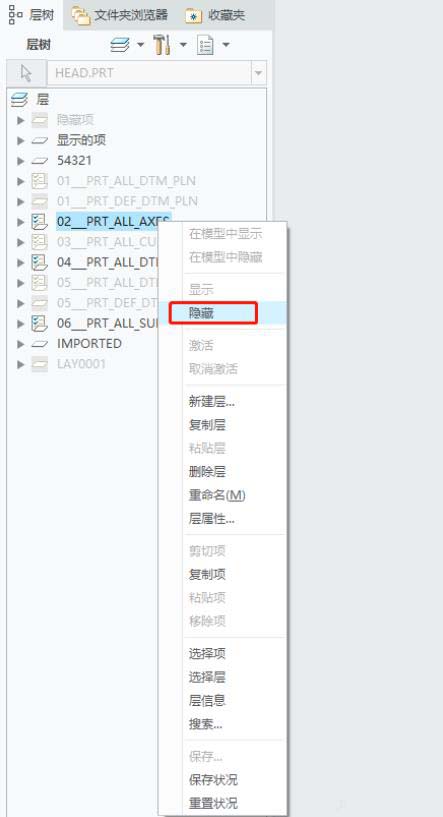443x817 pixels.
Task: Expand the 54321 layer node
Action: click(x=21, y=161)
